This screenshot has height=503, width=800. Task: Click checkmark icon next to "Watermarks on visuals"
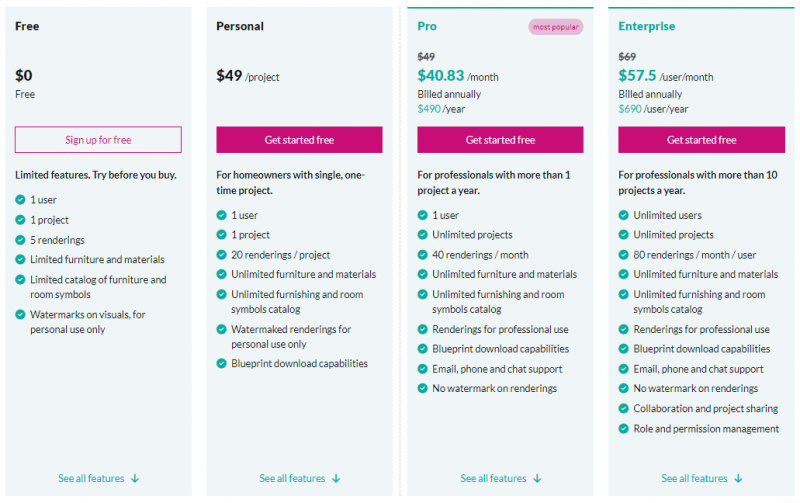(21, 315)
